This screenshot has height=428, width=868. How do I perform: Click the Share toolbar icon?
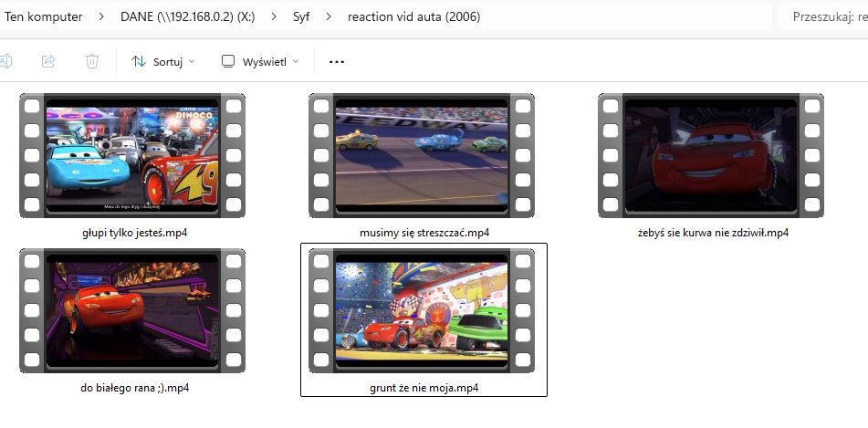[x=48, y=61]
